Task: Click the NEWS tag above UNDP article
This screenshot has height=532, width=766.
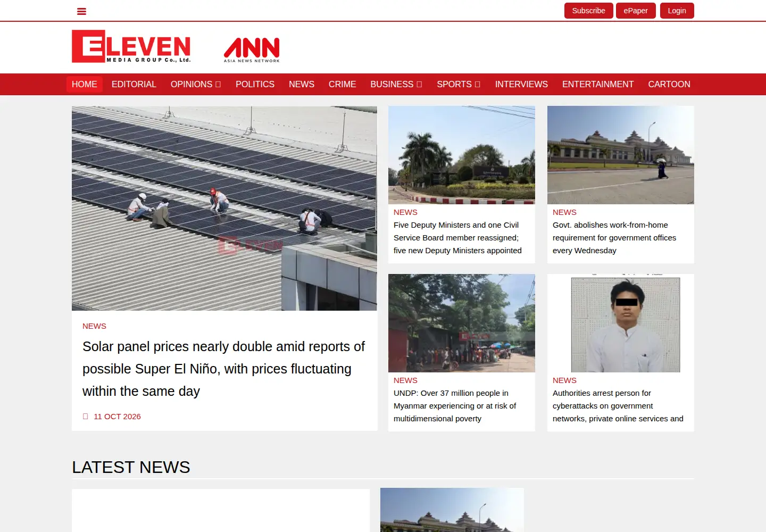Action: tap(405, 380)
